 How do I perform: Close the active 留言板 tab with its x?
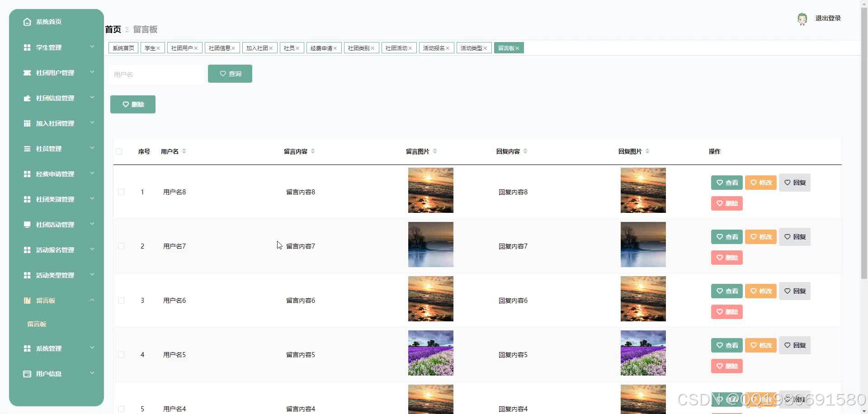coord(517,48)
